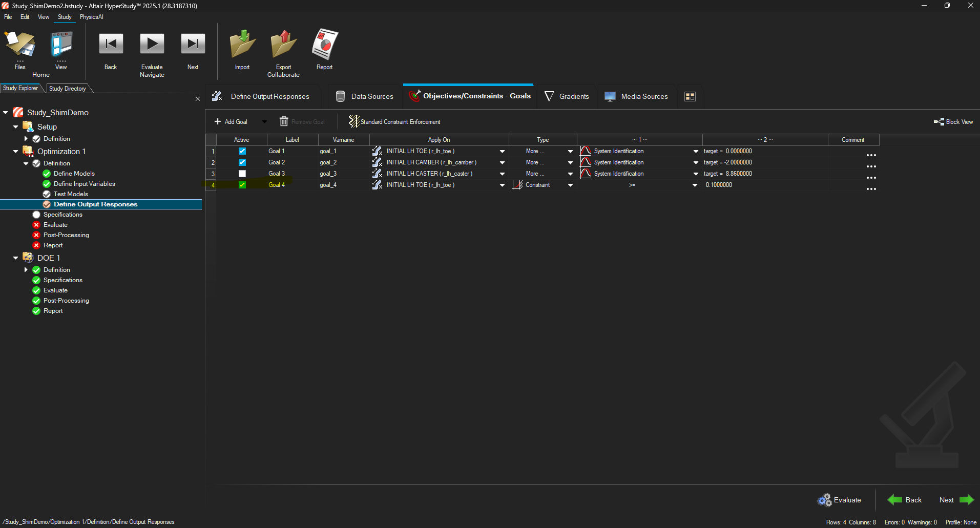Toggle Block View layout
Screen dimensions: 980x528
click(953, 122)
